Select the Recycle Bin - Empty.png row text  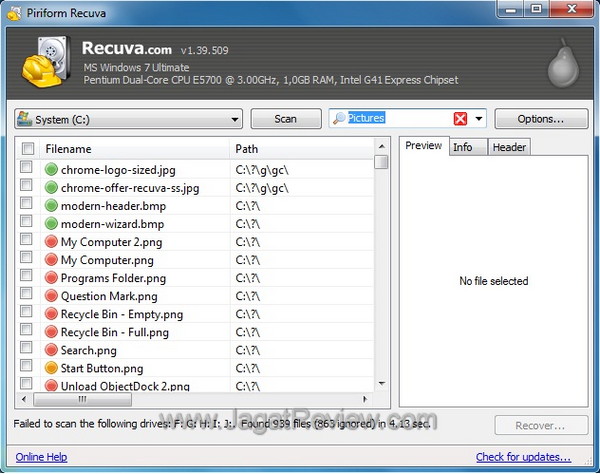click(x=122, y=314)
